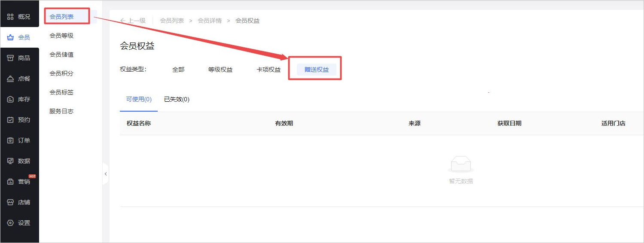Viewport: 644px width, 243px height.
Task: Click the 会员权益 page heading
Action: click(137, 46)
